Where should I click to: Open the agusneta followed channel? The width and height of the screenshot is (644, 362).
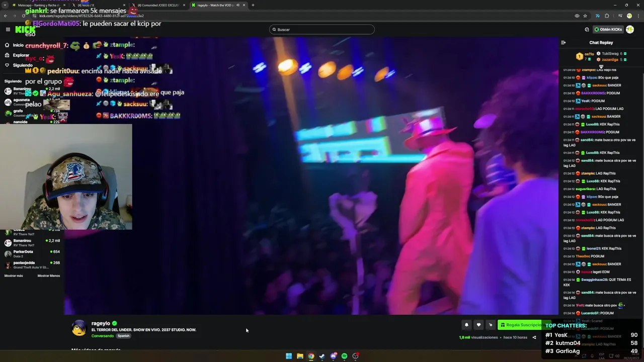32,102
